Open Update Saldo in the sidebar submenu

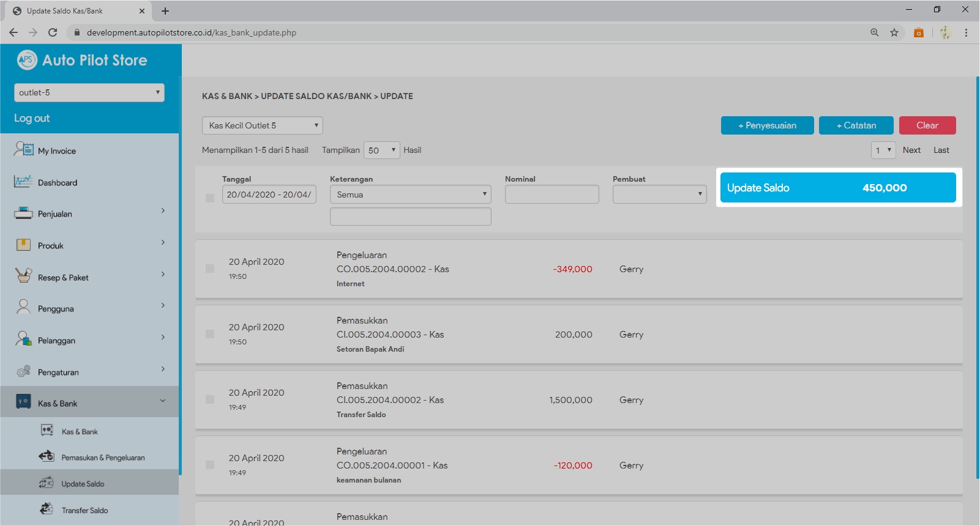pos(83,484)
